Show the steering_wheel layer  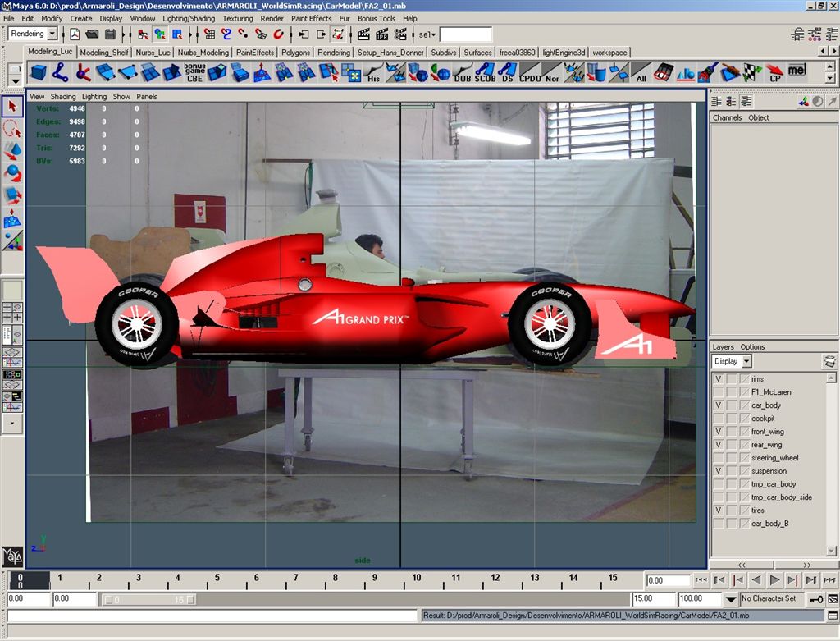(x=719, y=458)
